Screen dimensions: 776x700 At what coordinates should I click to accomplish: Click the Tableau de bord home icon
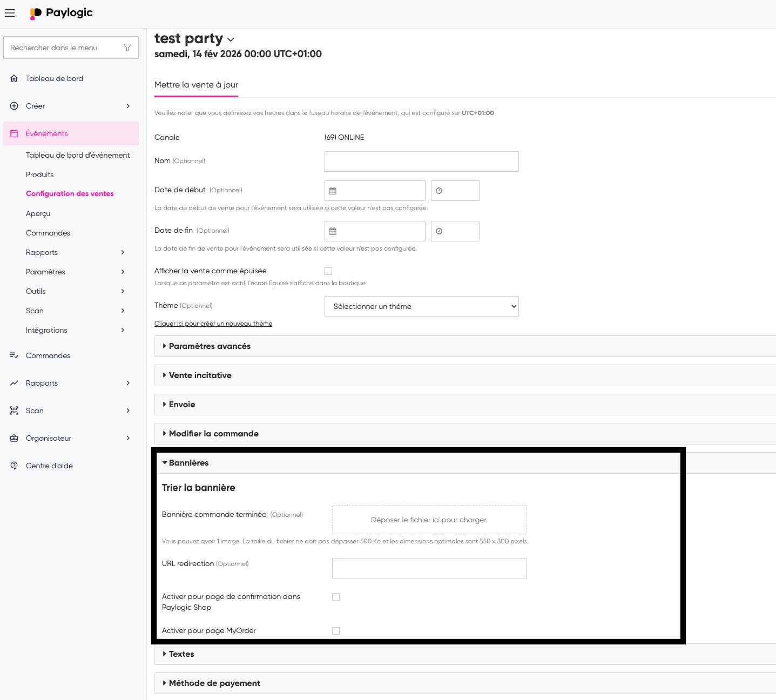tap(14, 78)
